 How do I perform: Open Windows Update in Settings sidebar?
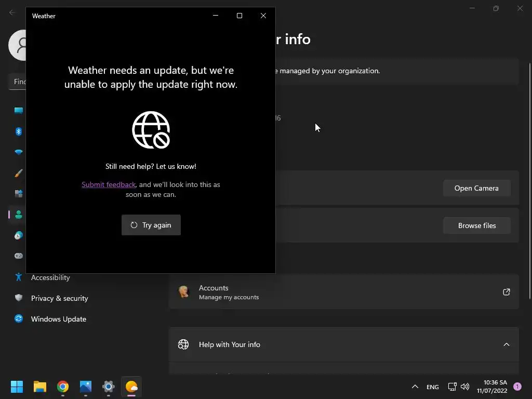click(x=58, y=319)
